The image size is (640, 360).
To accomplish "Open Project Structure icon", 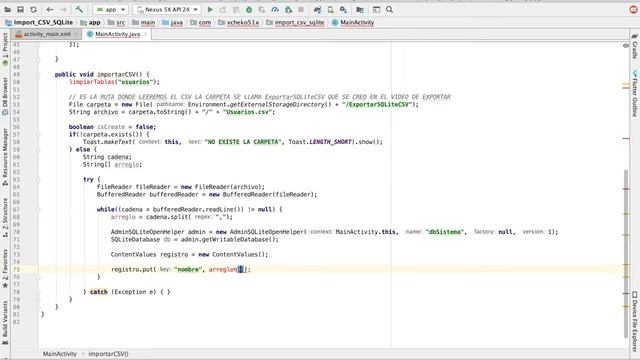I will pyautogui.click(x=360, y=9).
